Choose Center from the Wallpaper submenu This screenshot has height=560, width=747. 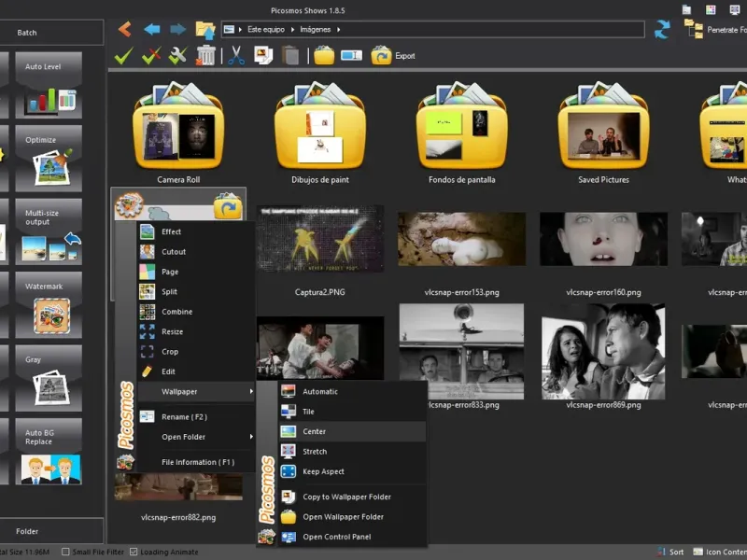315,432
